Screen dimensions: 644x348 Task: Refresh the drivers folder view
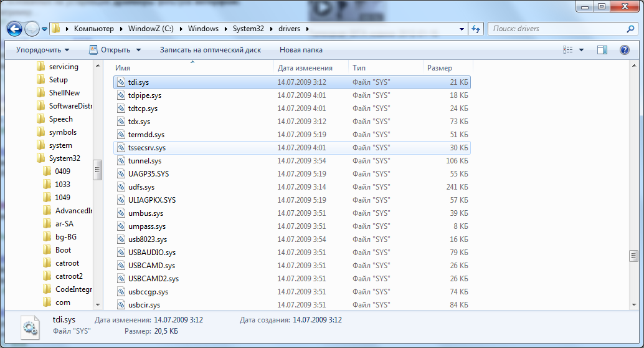click(x=476, y=29)
